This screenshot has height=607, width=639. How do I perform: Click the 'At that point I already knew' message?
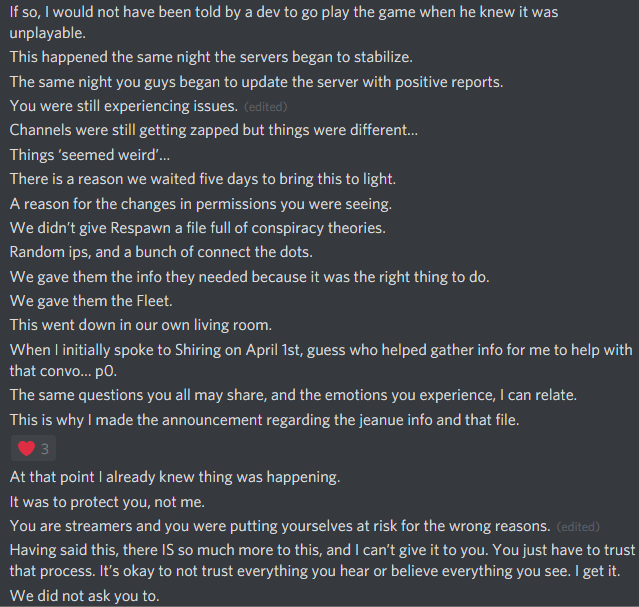(x=175, y=477)
